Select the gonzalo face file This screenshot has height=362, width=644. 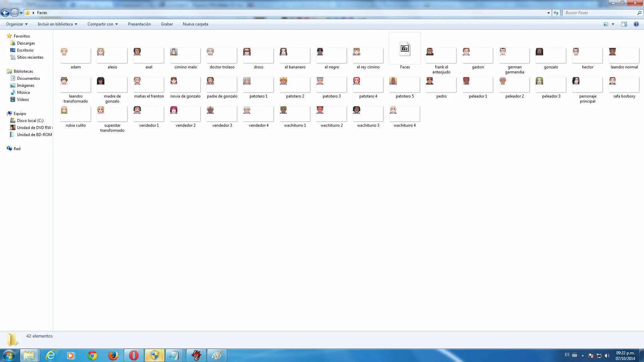551,56
